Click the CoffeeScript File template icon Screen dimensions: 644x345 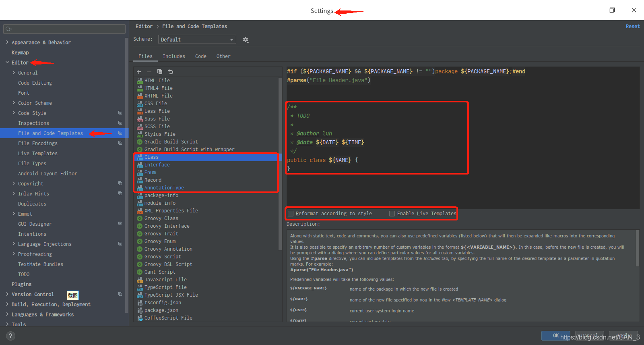coord(140,318)
